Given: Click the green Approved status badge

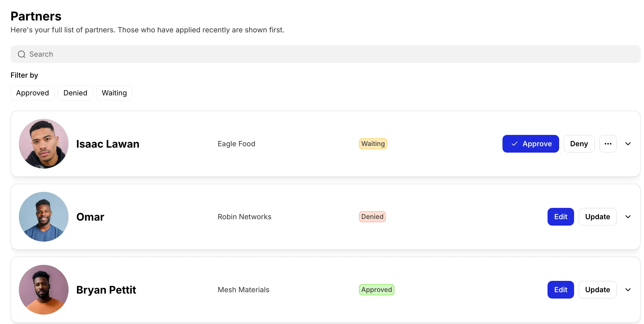Looking at the screenshot, I should [x=376, y=290].
